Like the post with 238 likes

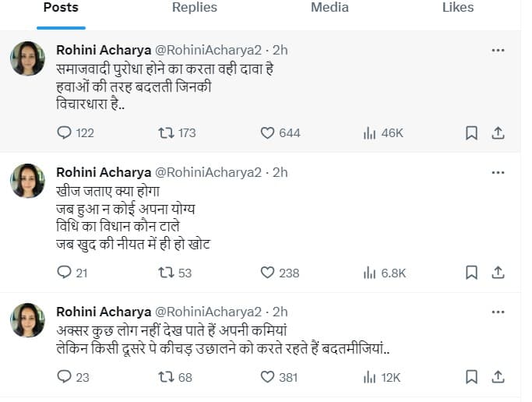pos(268,273)
